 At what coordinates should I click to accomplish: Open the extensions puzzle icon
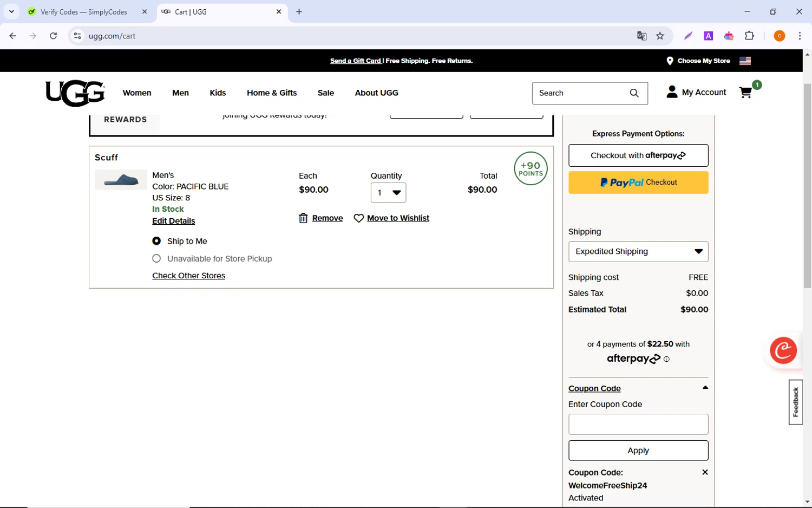tap(749, 36)
